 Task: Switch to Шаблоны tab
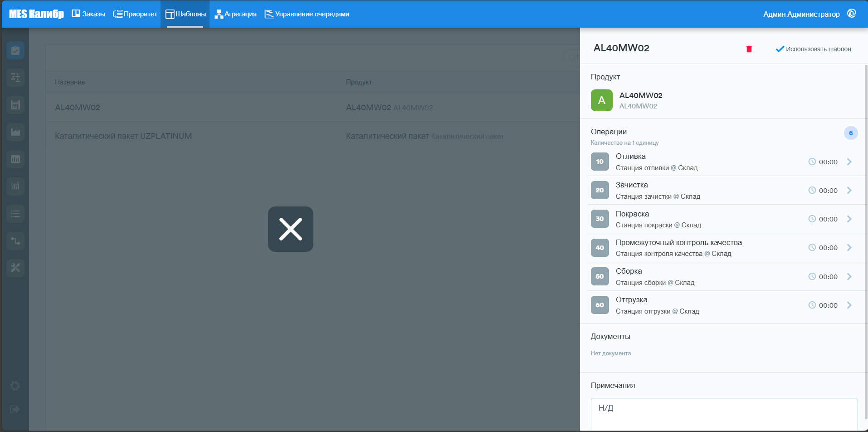[185, 14]
